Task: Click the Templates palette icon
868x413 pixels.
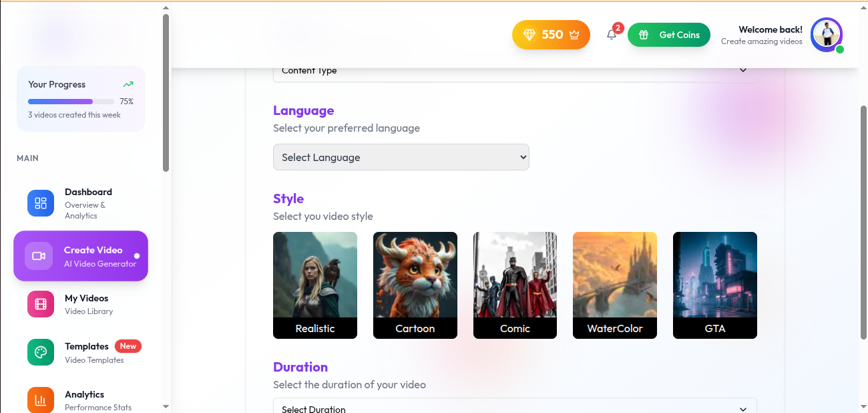Action: coord(41,352)
